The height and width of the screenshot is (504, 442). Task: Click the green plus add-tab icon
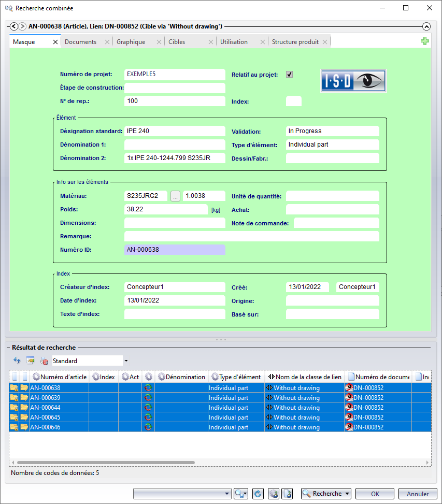click(x=424, y=41)
